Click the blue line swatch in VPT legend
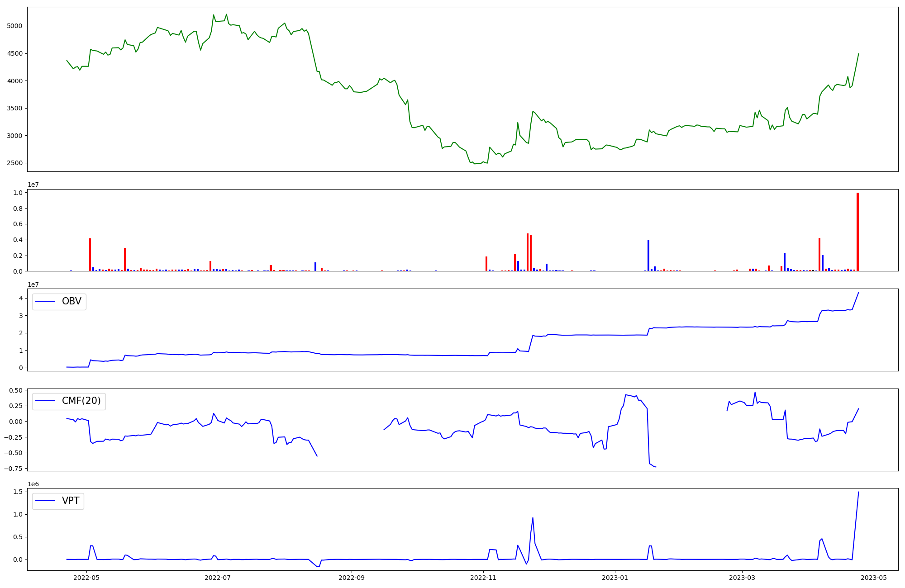The image size is (905, 588). (45, 501)
